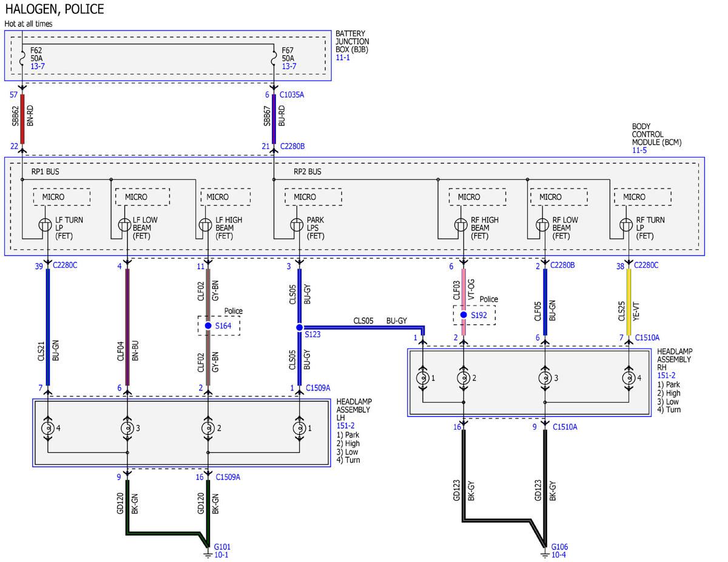
Task: Click the G101 ground reference link
Action: tap(222, 547)
